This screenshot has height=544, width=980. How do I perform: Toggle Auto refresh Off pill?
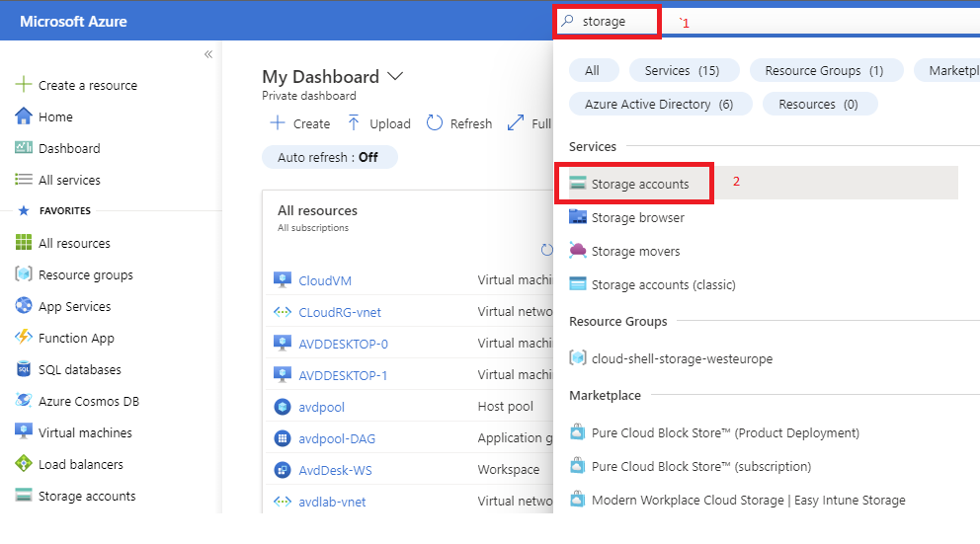click(x=329, y=157)
